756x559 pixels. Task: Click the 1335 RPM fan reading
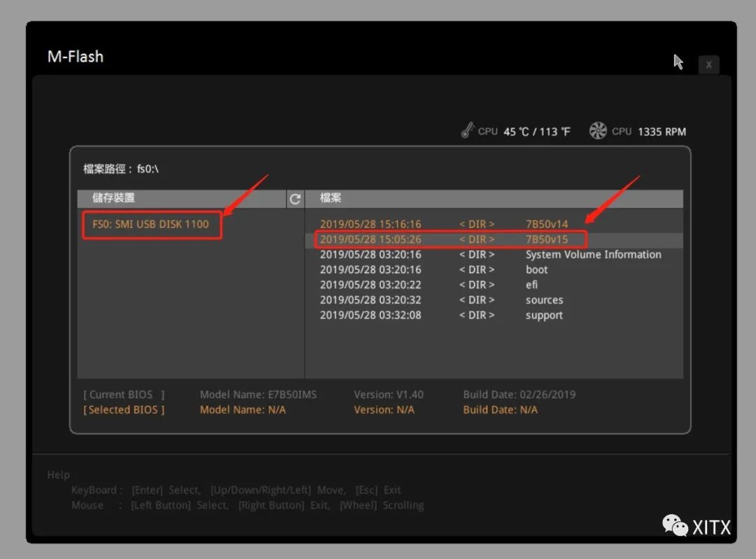[661, 132]
